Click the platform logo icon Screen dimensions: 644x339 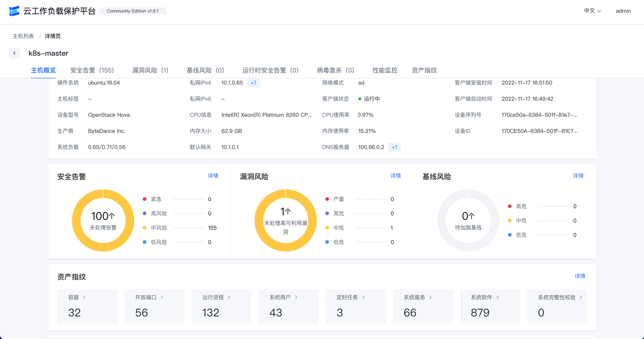pyautogui.click(x=14, y=11)
